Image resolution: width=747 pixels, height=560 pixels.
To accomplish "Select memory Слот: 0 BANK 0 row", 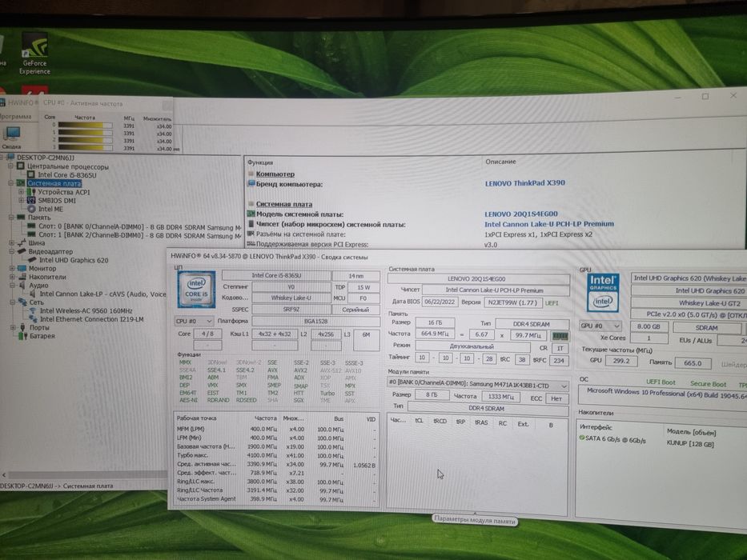I will pyautogui.click(x=139, y=227).
